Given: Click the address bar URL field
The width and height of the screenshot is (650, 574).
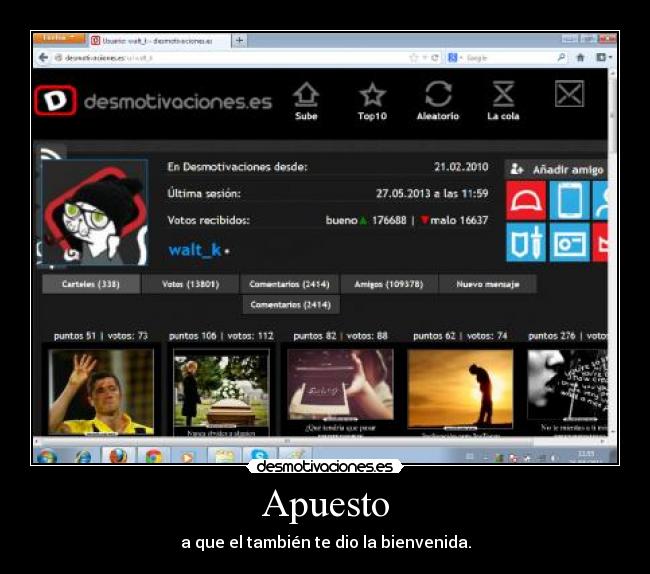Looking at the screenshot, I should point(232,58).
